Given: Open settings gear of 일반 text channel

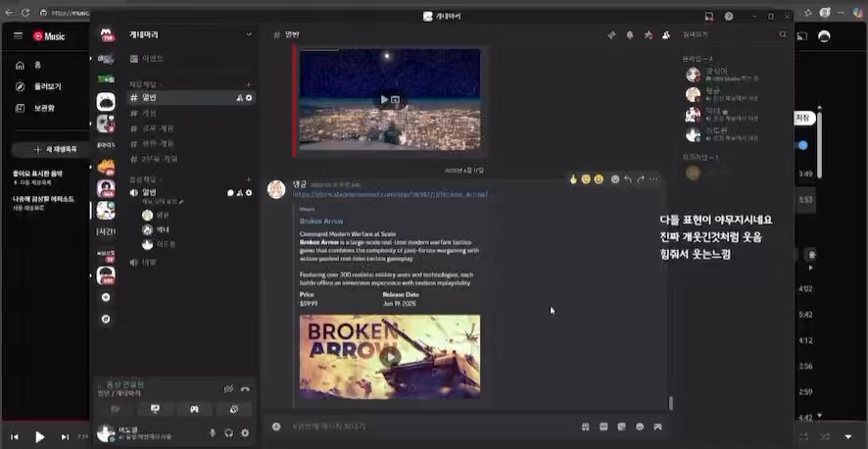Looking at the screenshot, I should pyautogui.click(x=249, y=98).
